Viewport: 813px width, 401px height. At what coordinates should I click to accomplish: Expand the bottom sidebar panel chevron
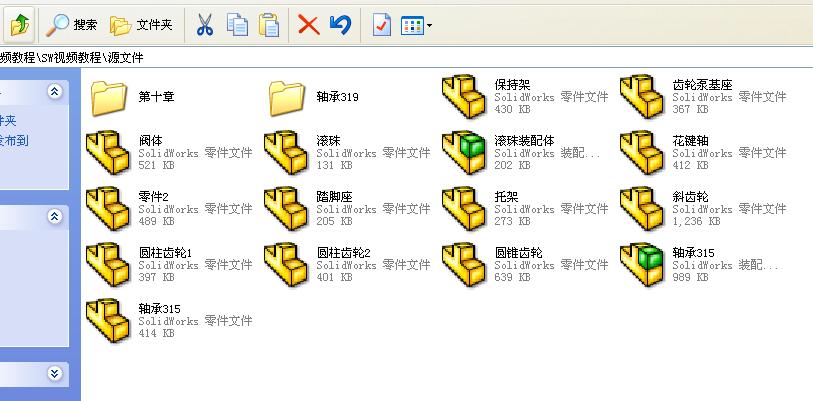coord(54,374)
